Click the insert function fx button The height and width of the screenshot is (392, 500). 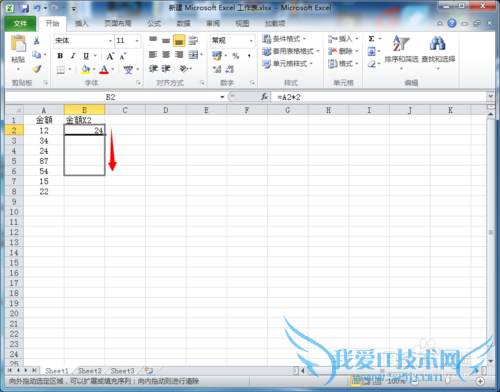click(265, 97)
